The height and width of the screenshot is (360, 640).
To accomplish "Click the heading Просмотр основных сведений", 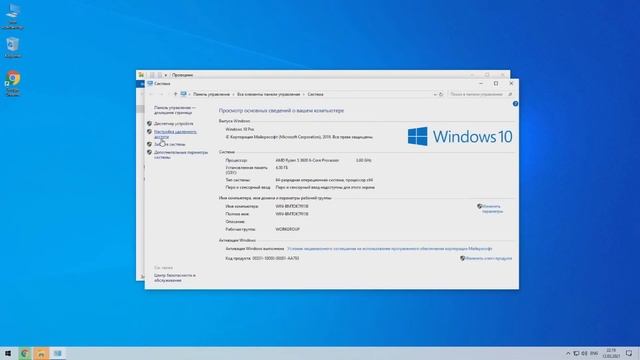I will tap(281, 111).
